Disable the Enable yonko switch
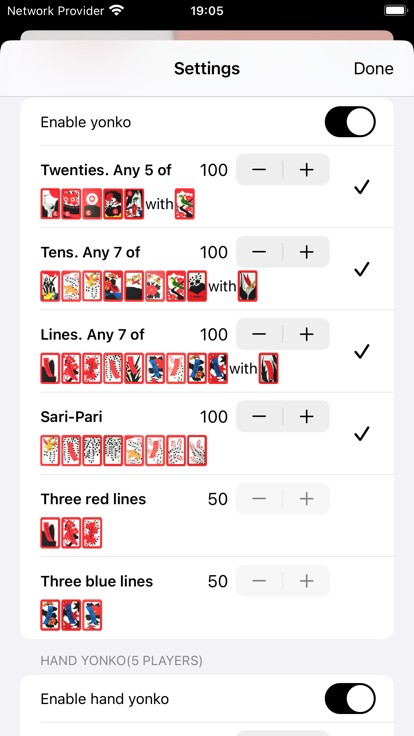 tap(350, 122)
